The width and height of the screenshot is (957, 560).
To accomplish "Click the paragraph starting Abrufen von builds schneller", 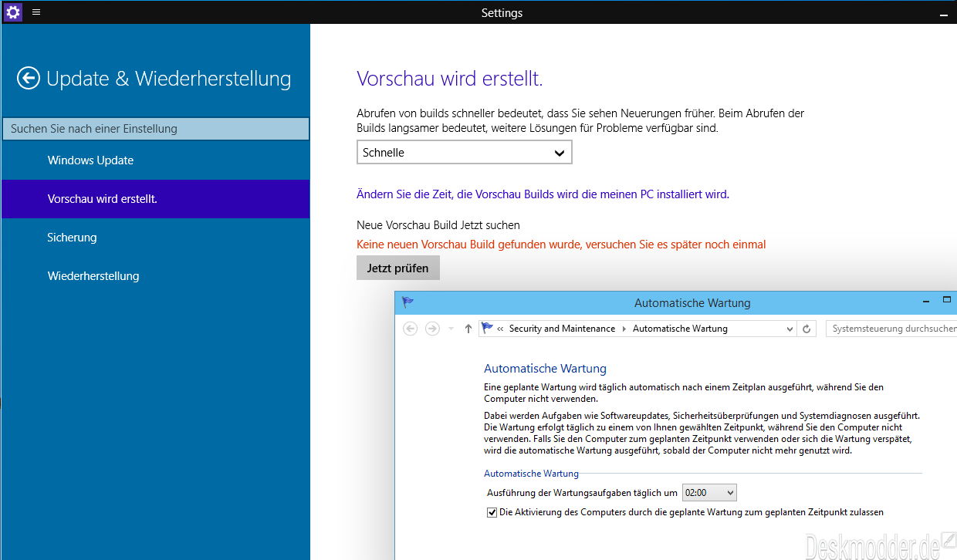I will click(x=580, y=121).
